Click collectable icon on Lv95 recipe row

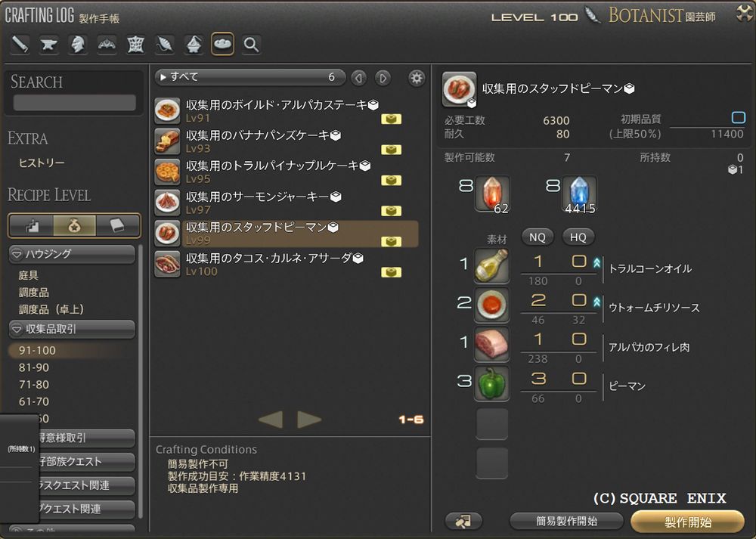[x=391, y=181]
